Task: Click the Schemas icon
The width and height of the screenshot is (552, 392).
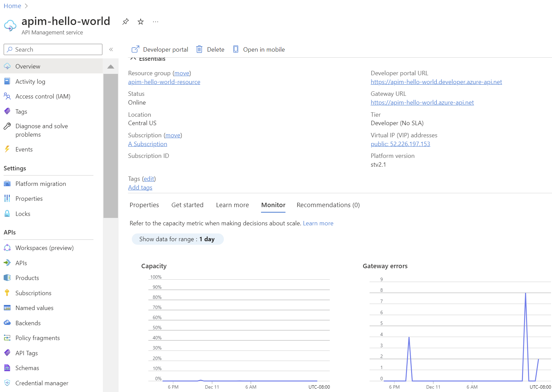Action: tap(7, 368)
